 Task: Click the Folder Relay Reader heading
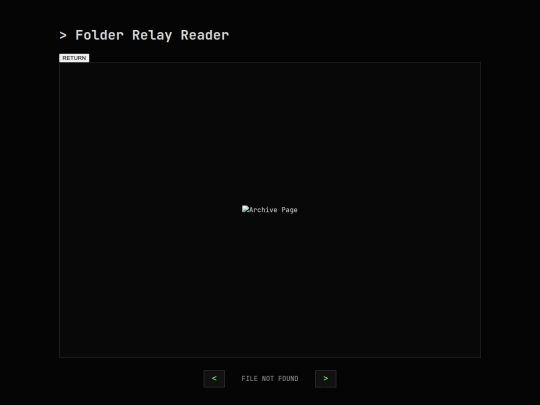point(144,35)
